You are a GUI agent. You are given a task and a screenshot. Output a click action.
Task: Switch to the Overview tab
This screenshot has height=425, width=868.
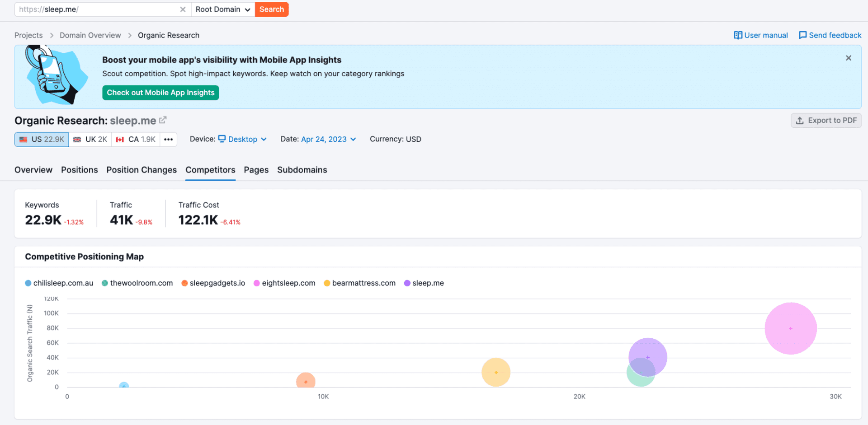(x=33, y=170)
